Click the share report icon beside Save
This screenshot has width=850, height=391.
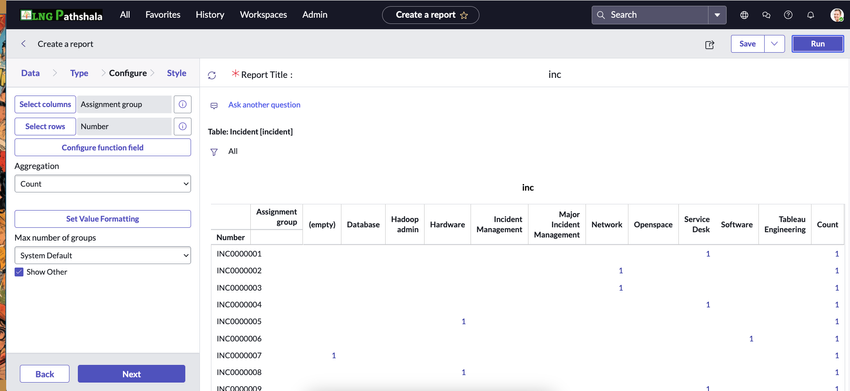coord(710,44)
